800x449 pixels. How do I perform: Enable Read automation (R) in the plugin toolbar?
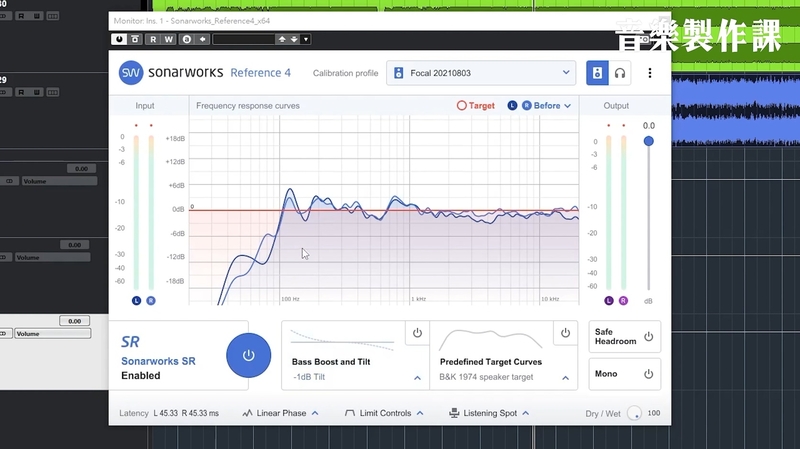pyautogui.click(x=153, y=39)
